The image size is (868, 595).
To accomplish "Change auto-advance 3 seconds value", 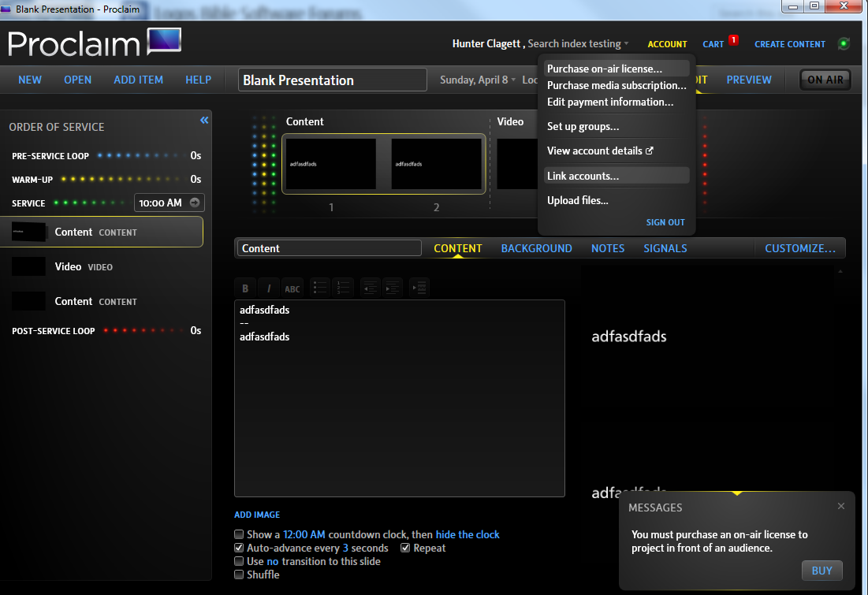I will pyautogui.click(x=345, y=548).
